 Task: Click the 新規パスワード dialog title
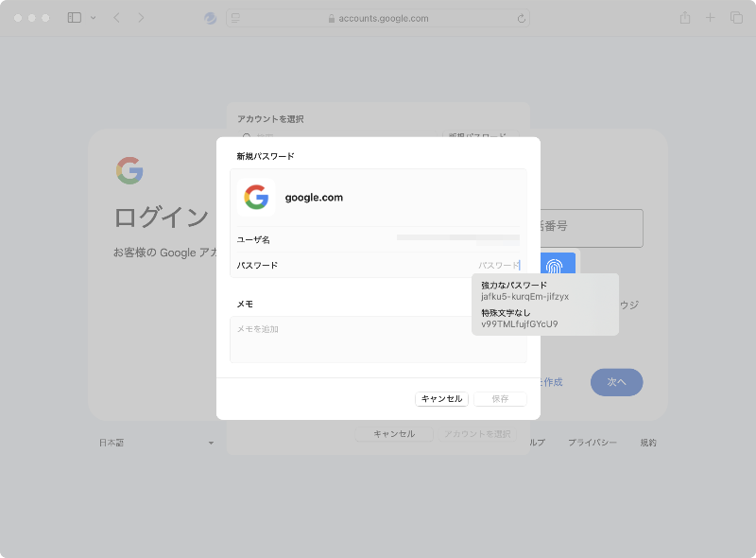266,156
